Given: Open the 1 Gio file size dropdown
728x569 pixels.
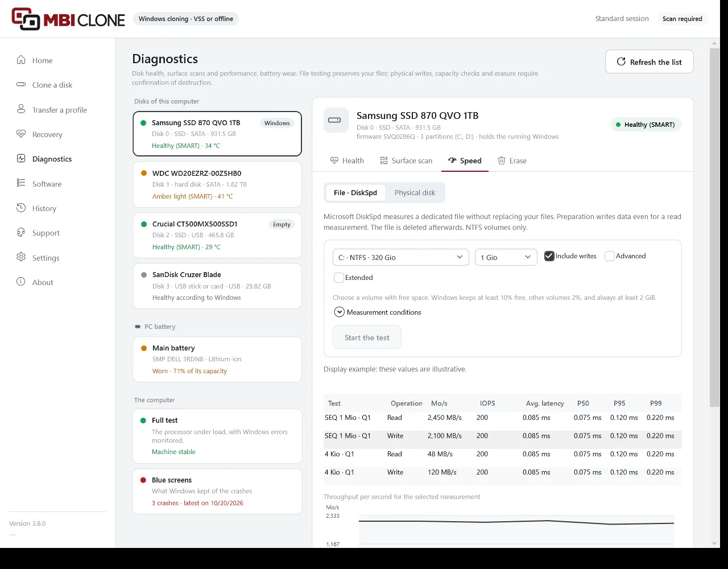Looking at the screenshot, I should (x=506, y=257).
